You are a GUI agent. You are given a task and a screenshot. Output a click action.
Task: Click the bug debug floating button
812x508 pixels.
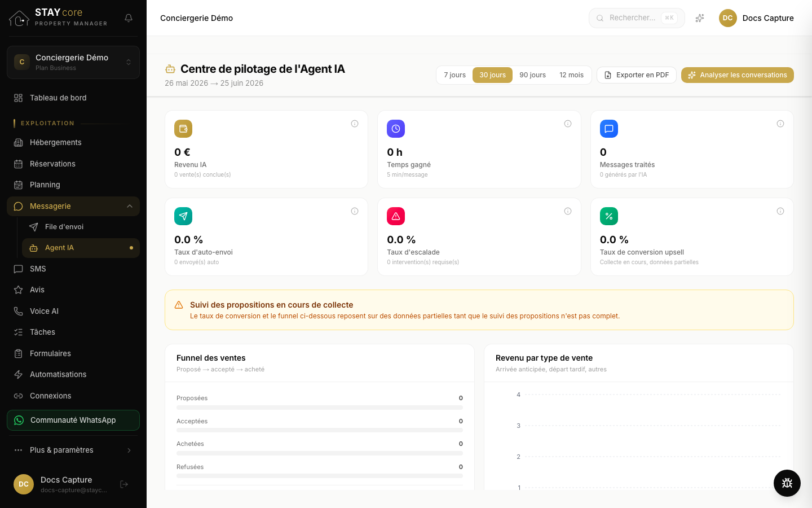(787, 483)
